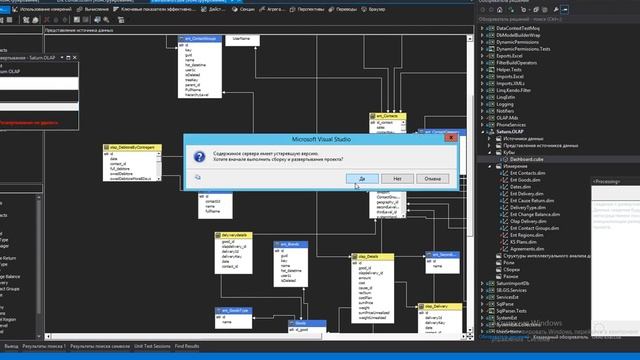Viewport: 640px width, 360px height.
Task: Select the PhoneServices project
Action: 511,125
